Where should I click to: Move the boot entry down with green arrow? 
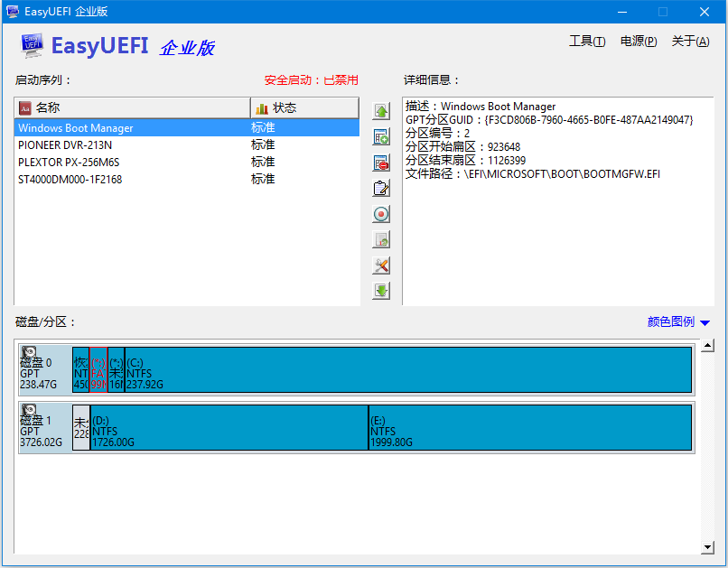(381, 291)
